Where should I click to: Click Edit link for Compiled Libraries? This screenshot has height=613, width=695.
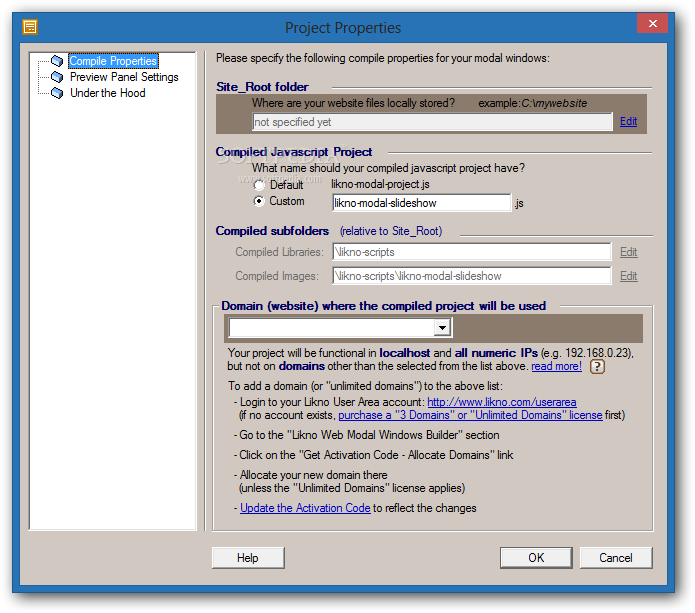629,252
